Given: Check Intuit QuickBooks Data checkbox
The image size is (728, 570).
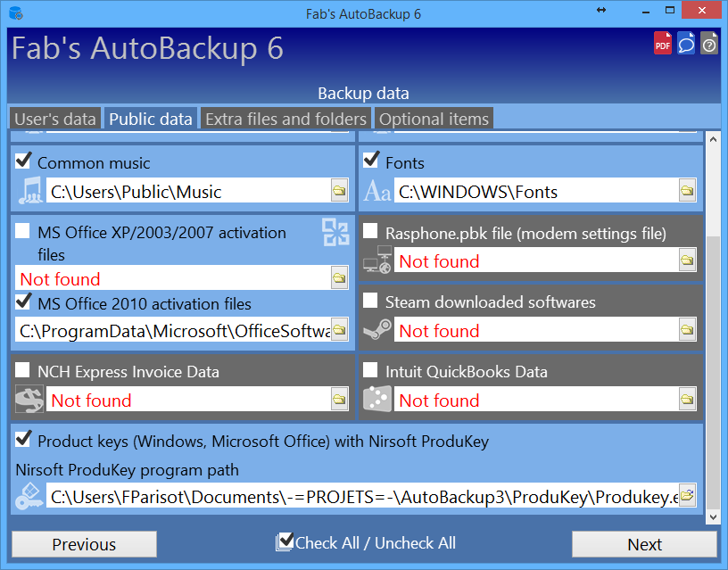Looking at the screenshot, I should [370, 370].
